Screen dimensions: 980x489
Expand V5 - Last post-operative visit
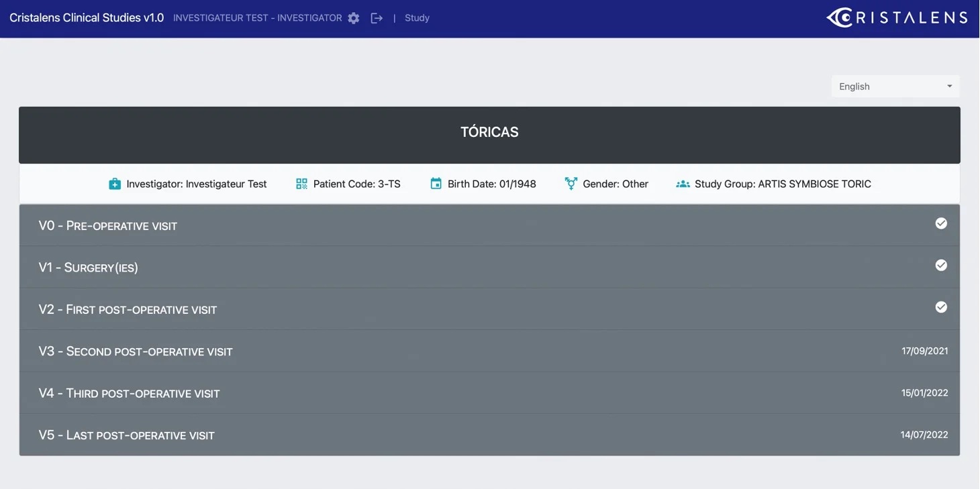126,435
